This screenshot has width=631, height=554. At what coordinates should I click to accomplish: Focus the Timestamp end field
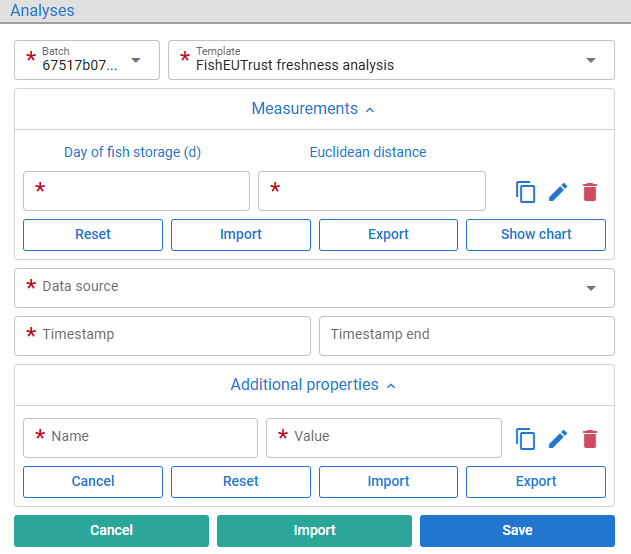467,336
